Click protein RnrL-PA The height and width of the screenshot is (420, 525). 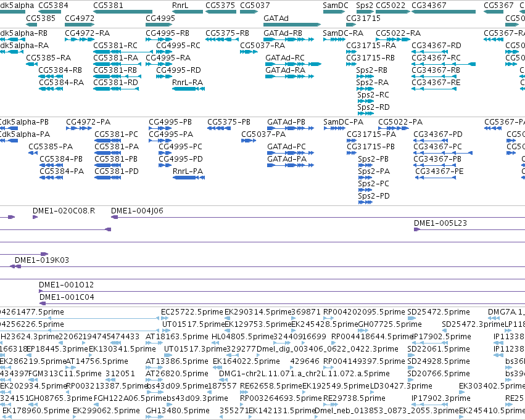[x=189, y=178]
